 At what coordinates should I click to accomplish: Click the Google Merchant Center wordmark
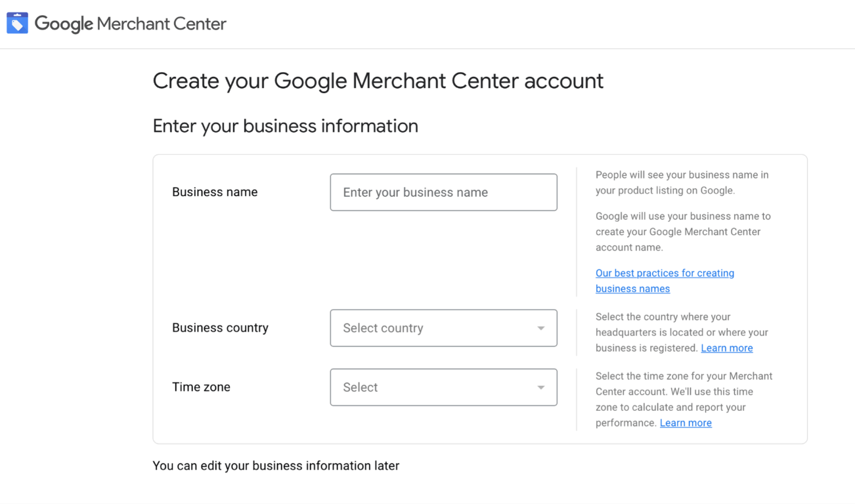coord(130,24)
